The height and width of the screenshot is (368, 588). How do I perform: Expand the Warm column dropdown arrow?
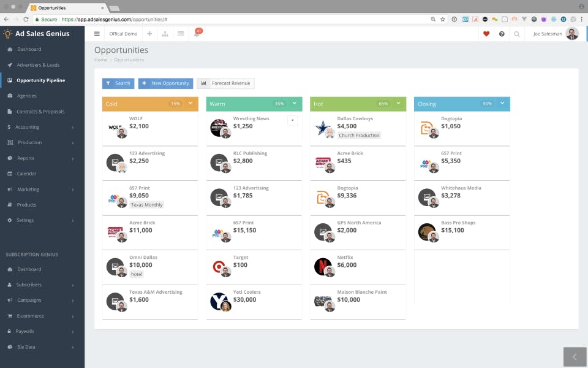point(295,103)
